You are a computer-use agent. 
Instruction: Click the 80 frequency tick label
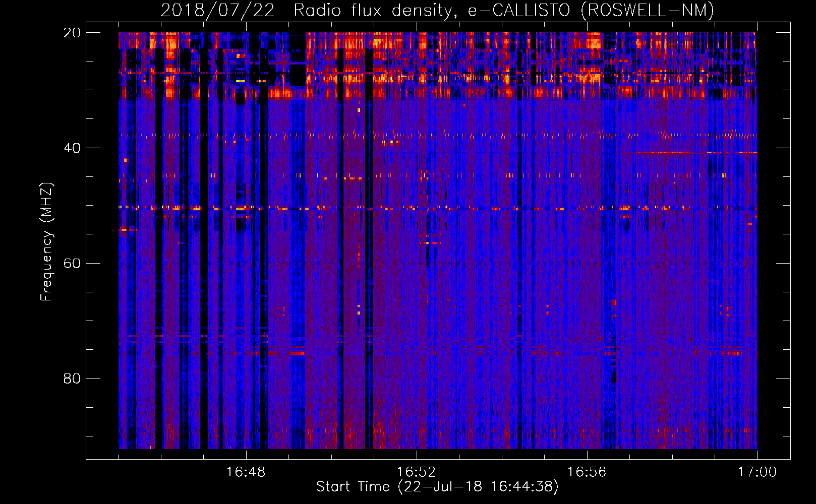(72, 379)
